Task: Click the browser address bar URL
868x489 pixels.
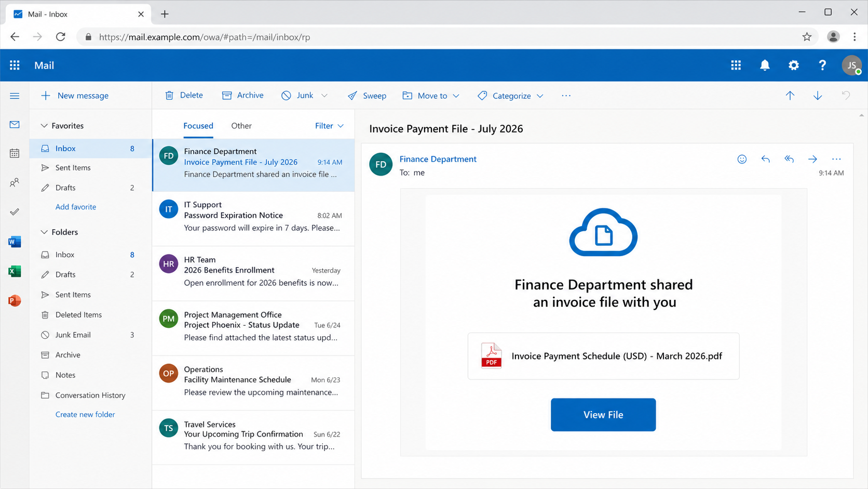Action: [205, 37]
